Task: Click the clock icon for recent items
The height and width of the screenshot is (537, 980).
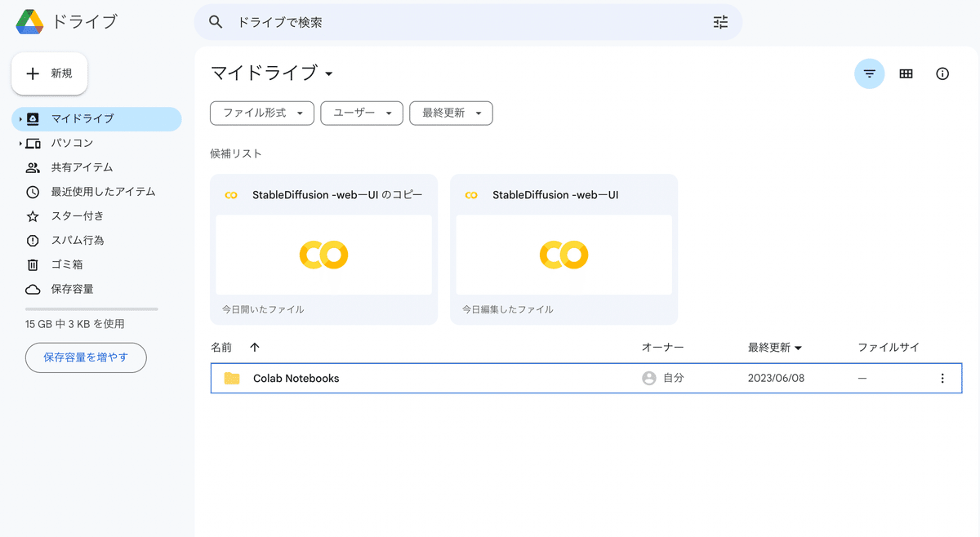Action: click(x=33, y=192)
